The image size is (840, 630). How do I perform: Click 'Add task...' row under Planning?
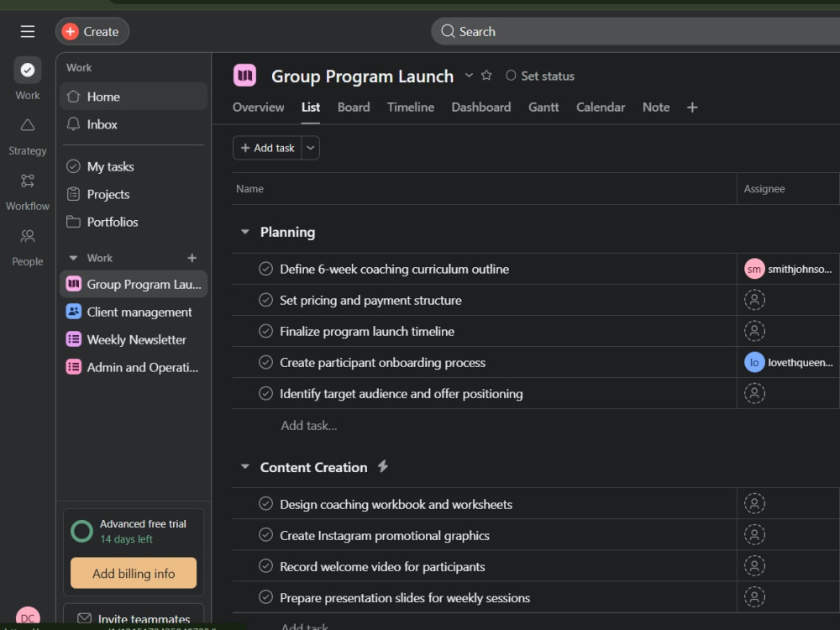[309, 425]
